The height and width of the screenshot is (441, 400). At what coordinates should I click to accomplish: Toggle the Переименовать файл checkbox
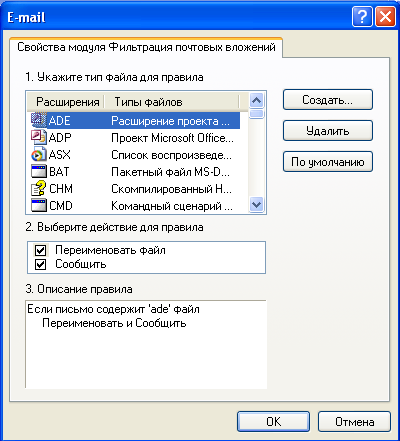pyautogui.click(x=41, y=250)
